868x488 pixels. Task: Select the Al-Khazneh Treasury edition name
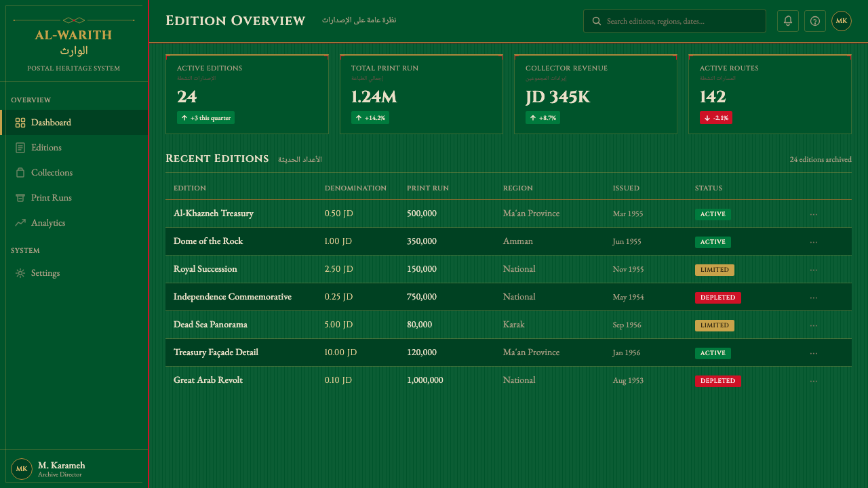[x=214, y=213]
